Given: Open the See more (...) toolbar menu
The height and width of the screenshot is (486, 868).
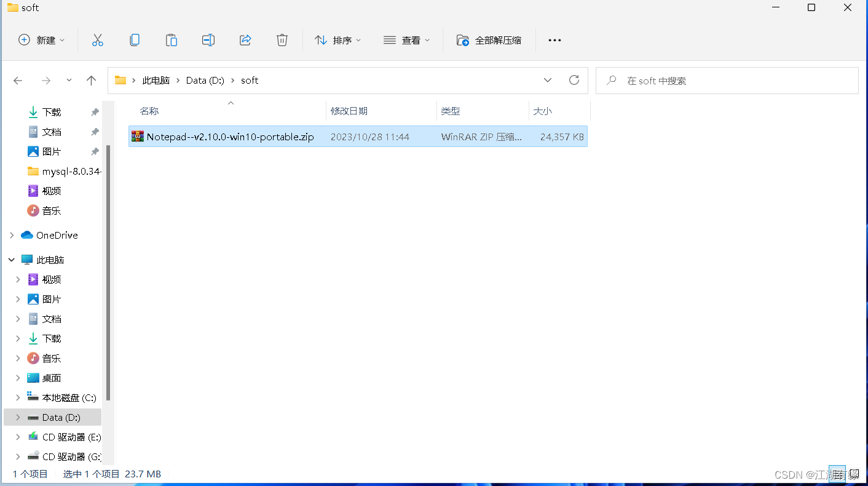Looking at the screenshot, I should click(x=554, y=39).
